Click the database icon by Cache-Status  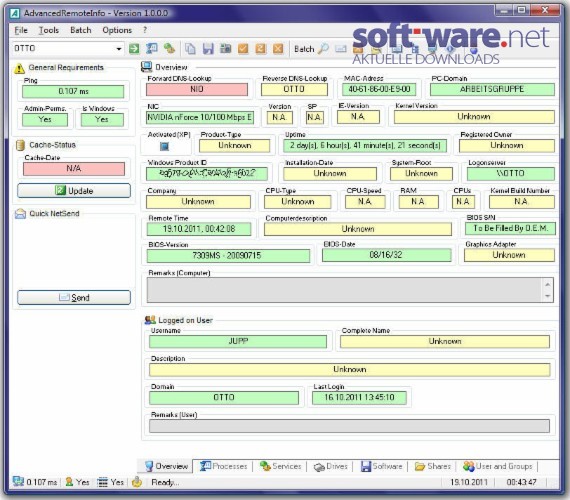20,145
